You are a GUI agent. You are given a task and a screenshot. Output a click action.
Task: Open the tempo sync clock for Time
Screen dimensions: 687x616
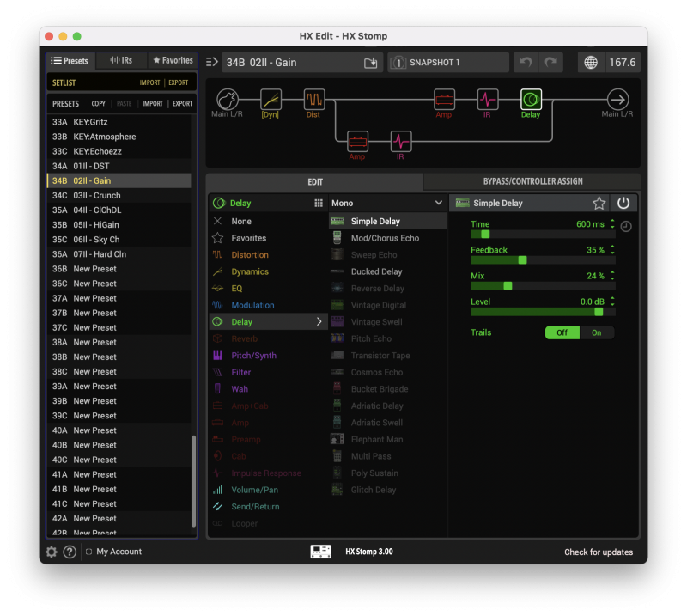click(626, 226)
